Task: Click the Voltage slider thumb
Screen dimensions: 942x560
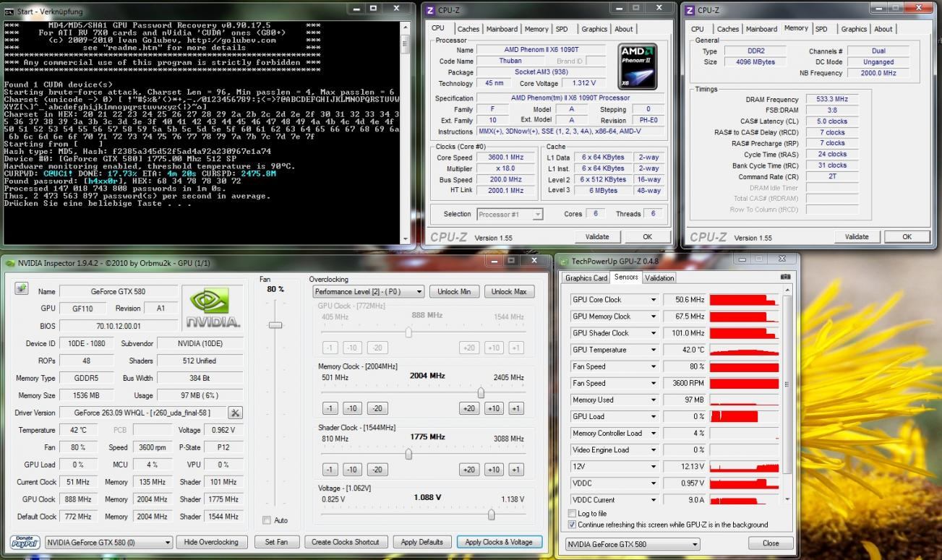Action: [x=492, y=514]
